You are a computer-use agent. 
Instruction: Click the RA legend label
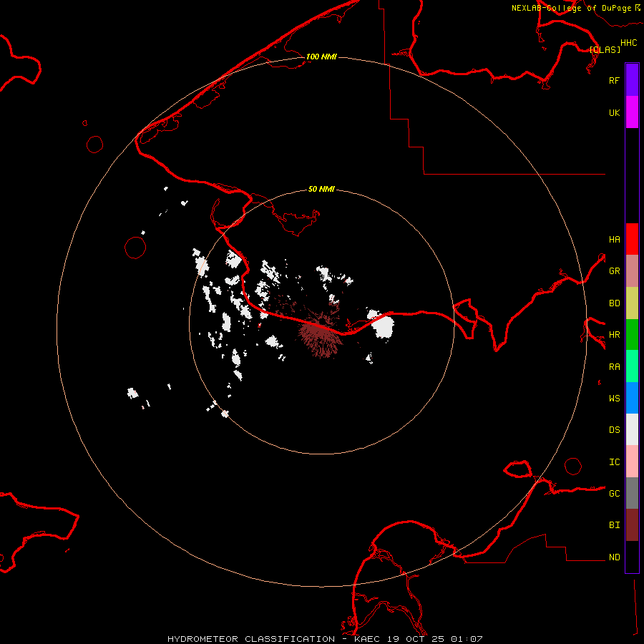pos(614,367)
